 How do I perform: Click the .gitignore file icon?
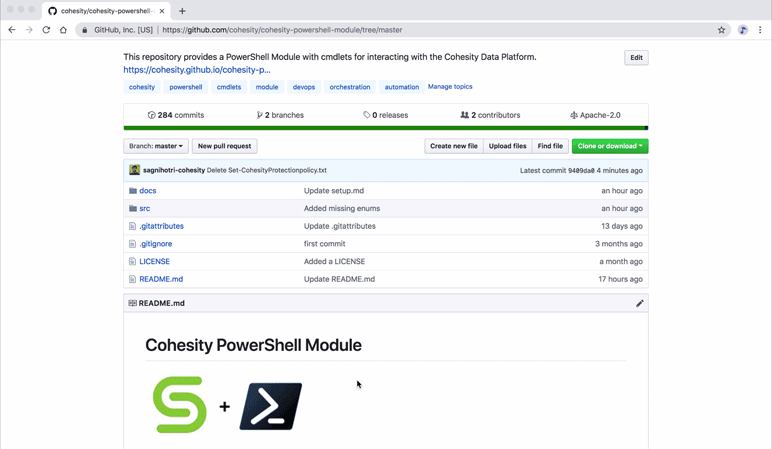coord(132,244)
